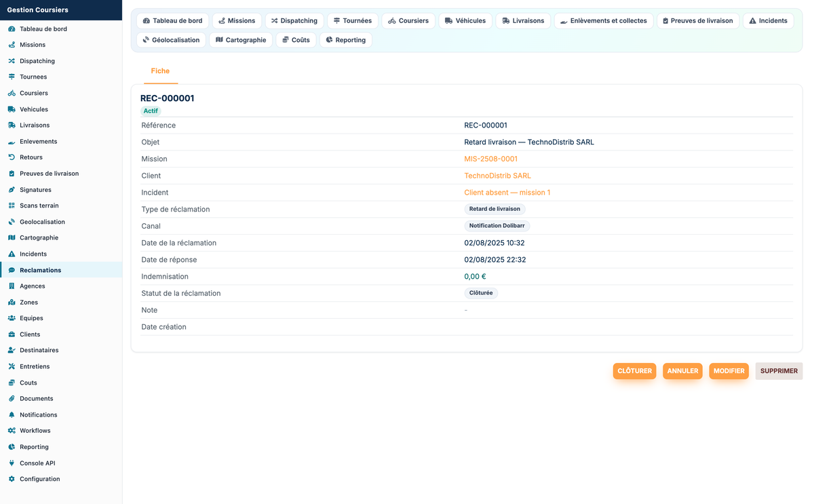This screenshot has height=504, width=814.
Task: Open Livraisons in the top navigation
Action: [523, 21]
